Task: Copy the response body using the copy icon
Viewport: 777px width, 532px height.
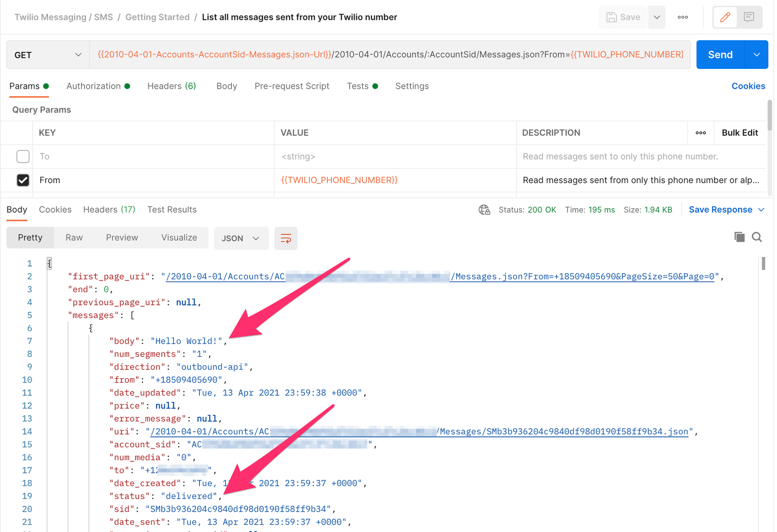Action: click(739, 237)
